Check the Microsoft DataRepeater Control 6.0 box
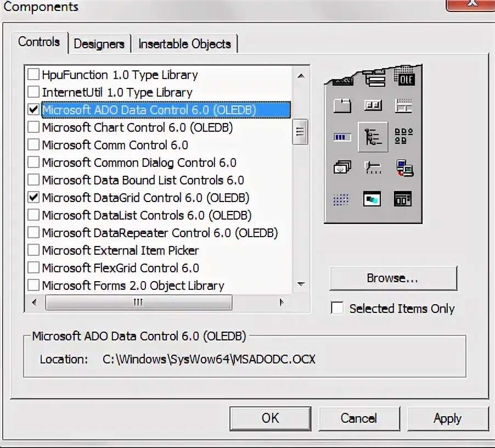This screenshot has width=495, height=448. (x=33, y=233)
